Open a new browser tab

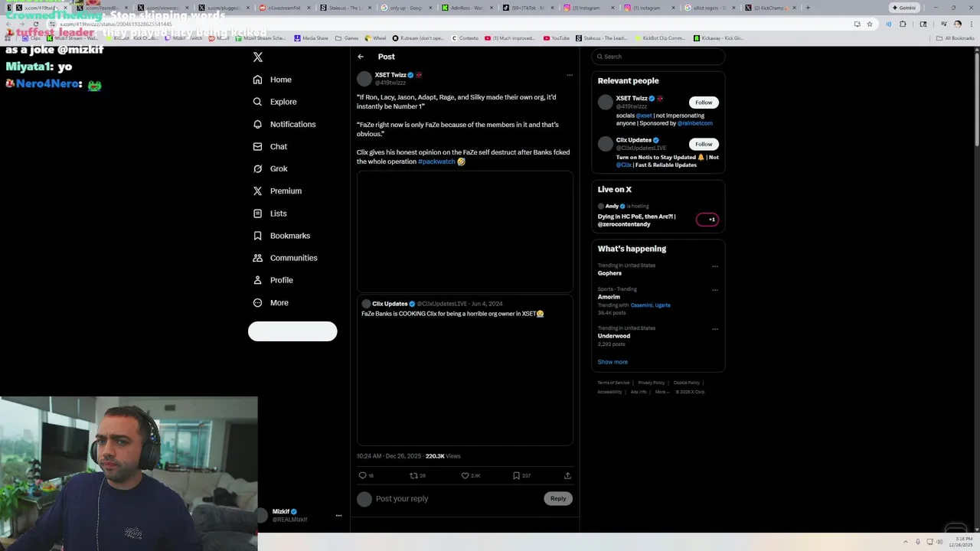(808, 8)
